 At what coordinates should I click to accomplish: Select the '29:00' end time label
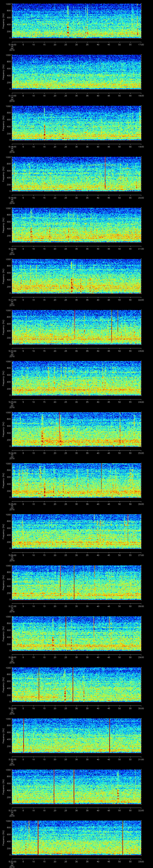click(141, 657)
